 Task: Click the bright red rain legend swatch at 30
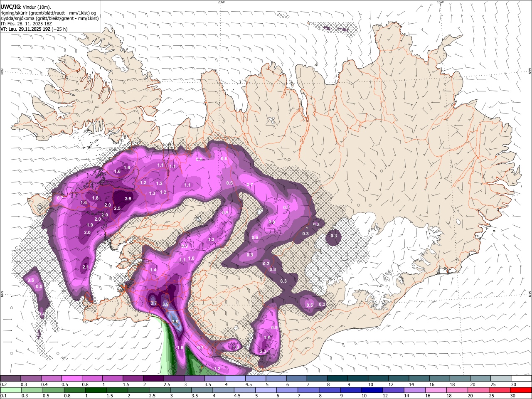[520, 390]
